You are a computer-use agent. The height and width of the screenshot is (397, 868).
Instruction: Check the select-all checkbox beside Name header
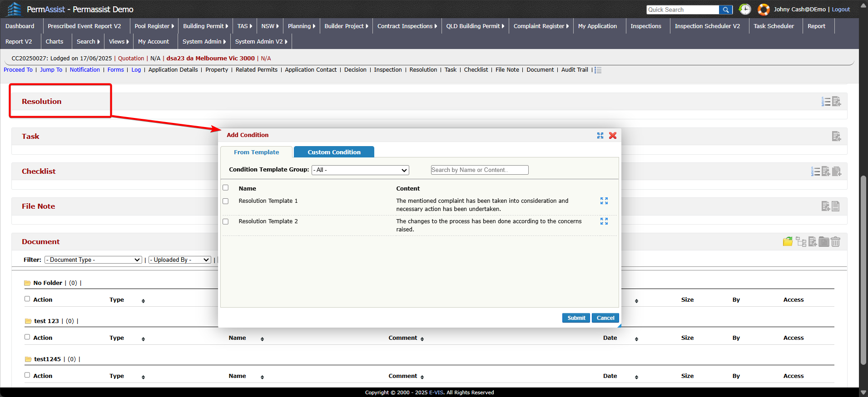226,188
